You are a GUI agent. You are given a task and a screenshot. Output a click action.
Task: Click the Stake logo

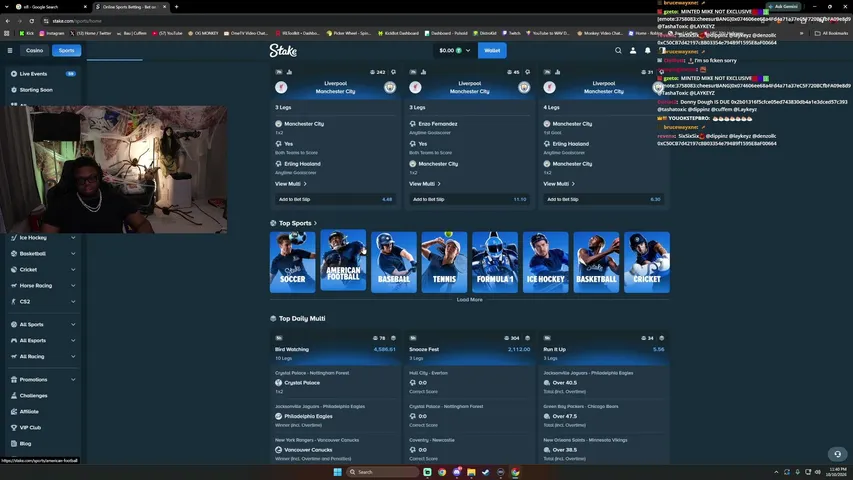[283, 51]
